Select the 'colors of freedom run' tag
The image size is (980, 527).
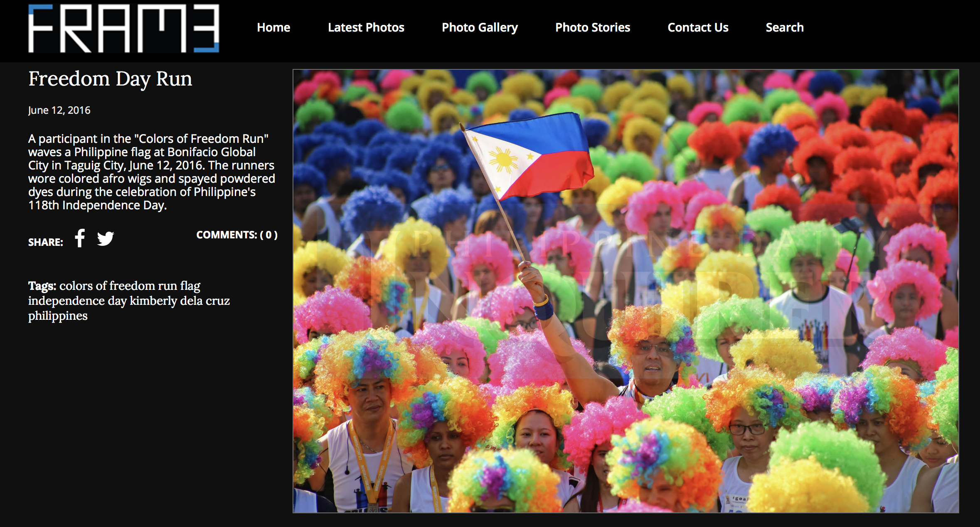click(118, 286)
